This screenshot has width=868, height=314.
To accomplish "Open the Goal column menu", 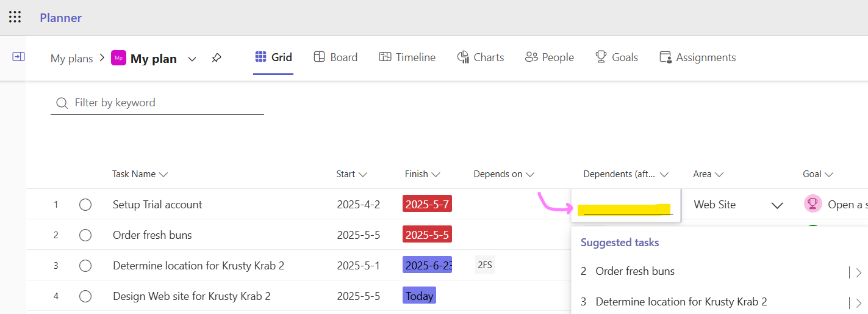I will pos(829,174).
